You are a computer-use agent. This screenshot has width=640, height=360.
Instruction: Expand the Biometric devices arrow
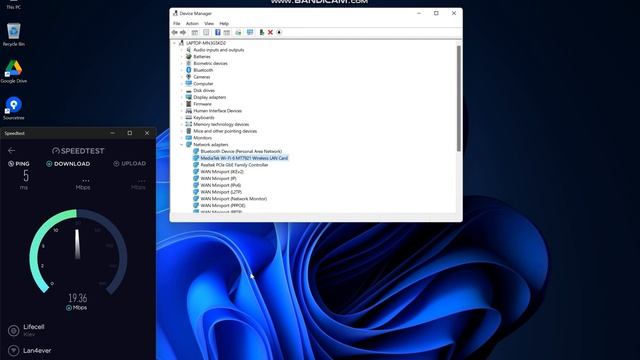click(182, 63)
